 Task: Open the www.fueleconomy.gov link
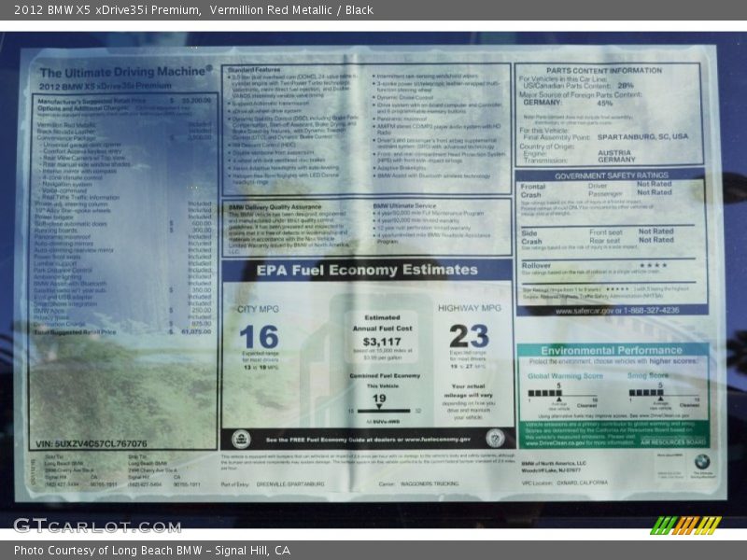(427, 439)
